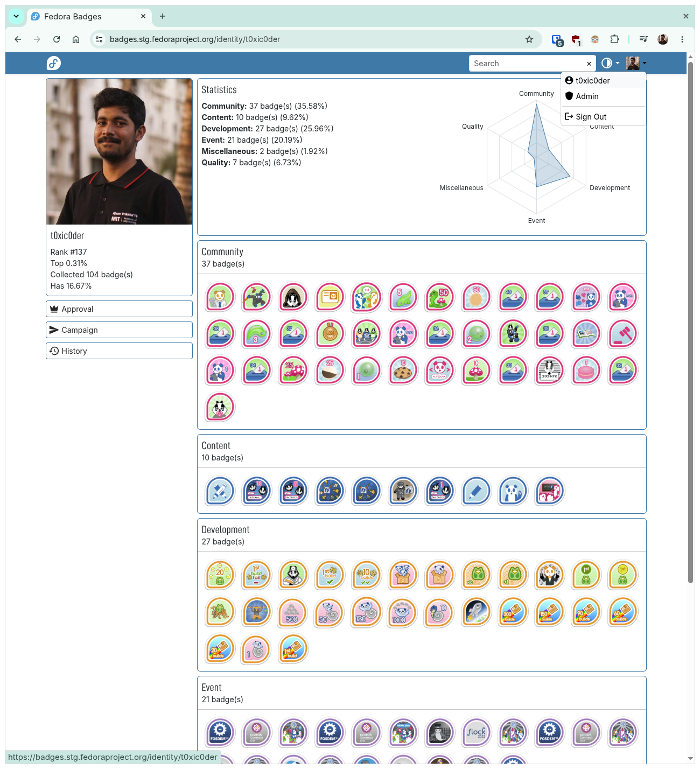700x769 pixels.
Task: Open the Approval section
Action: 119,309
